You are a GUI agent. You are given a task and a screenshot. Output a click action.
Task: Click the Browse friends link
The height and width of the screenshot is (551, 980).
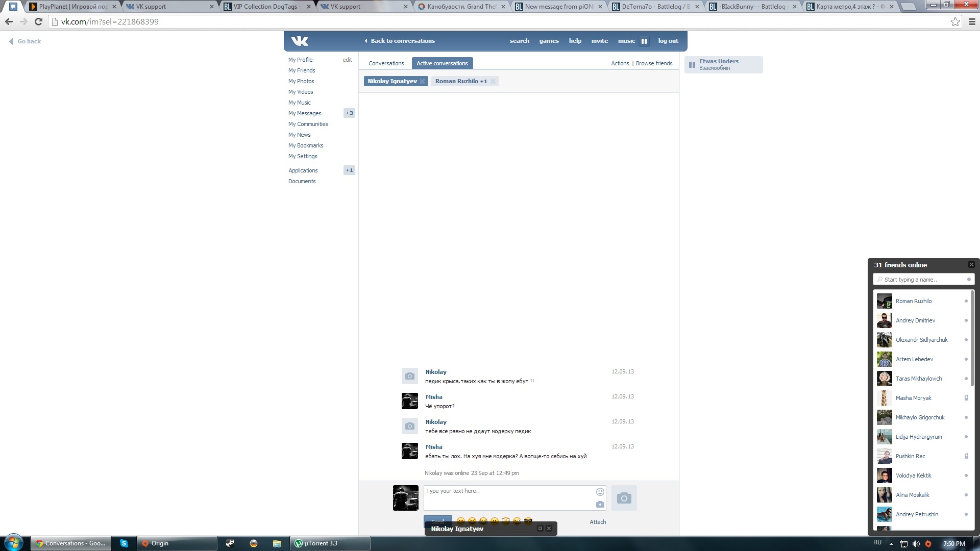point(654,63)
